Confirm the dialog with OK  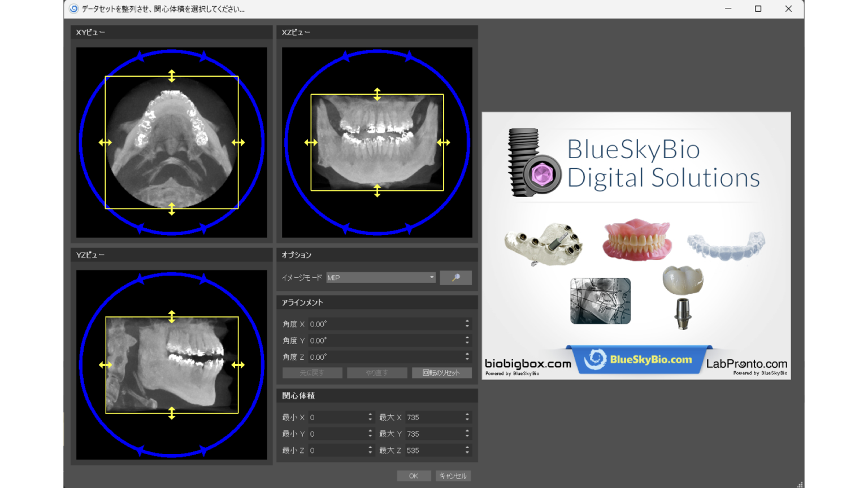(x=414, y=476)
